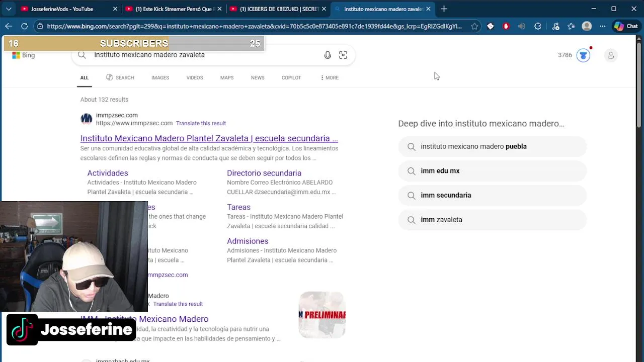Open the site info icon in address bar

pyautogui.click(x=40, y=26)
